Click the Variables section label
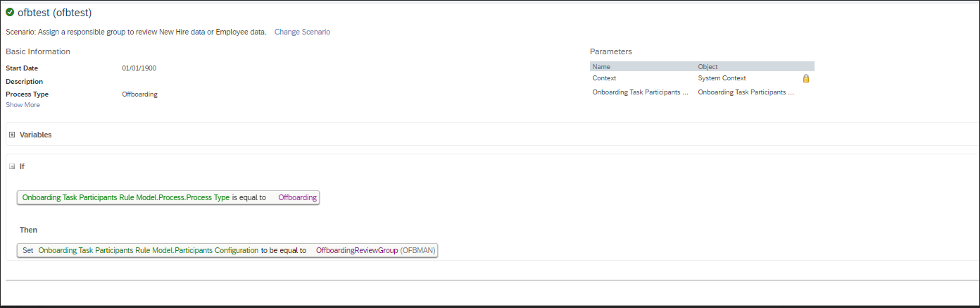The width and height of the screenshot is (980, 308). point(35,135)
